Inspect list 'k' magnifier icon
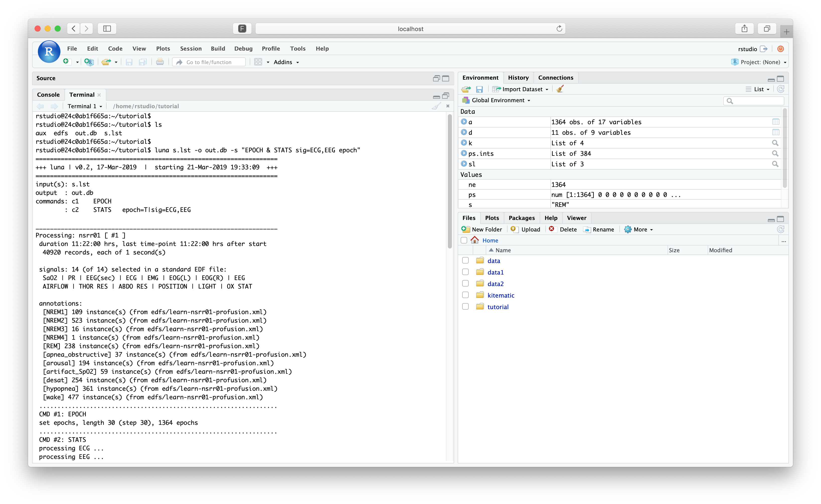 (x=775, y=143)
